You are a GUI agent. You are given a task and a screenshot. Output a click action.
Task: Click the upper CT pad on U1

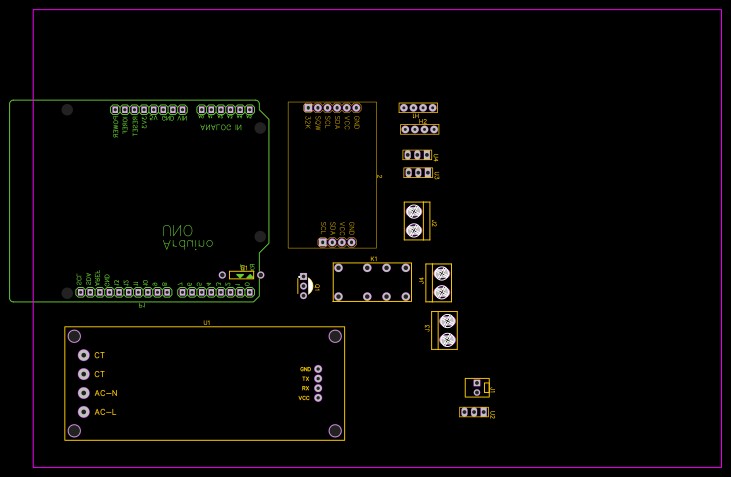83,355
